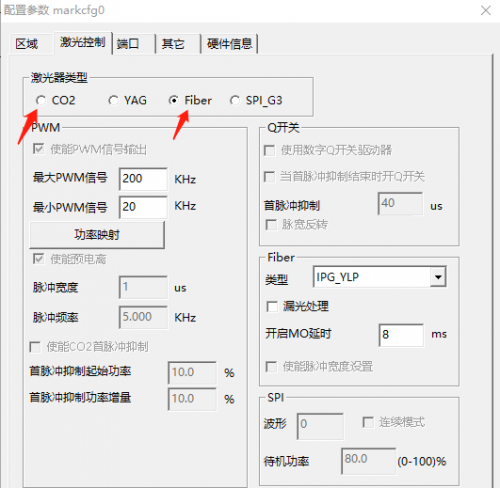Toggle the 使能脉冲宽度设置 checkbox
500x488 pixels.
tap(271, 367)
